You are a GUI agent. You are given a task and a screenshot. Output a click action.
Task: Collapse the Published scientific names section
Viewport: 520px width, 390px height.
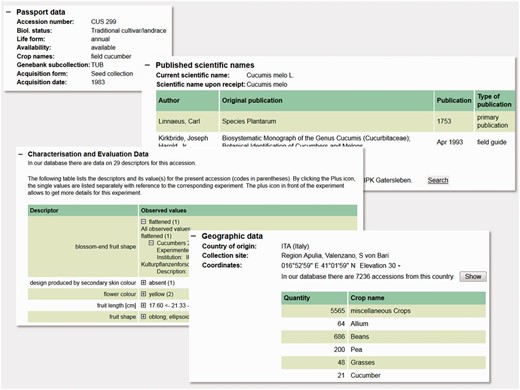(147, 65)
